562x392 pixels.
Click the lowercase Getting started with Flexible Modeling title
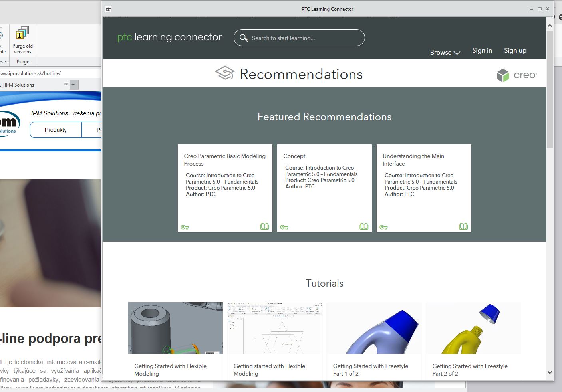pyautogui.click(x=270, y=370)
